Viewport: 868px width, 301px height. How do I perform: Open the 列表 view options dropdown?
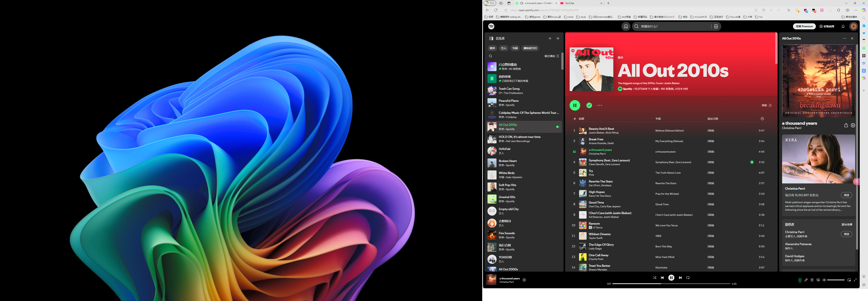pyautogui.click(x=767, y=105)
